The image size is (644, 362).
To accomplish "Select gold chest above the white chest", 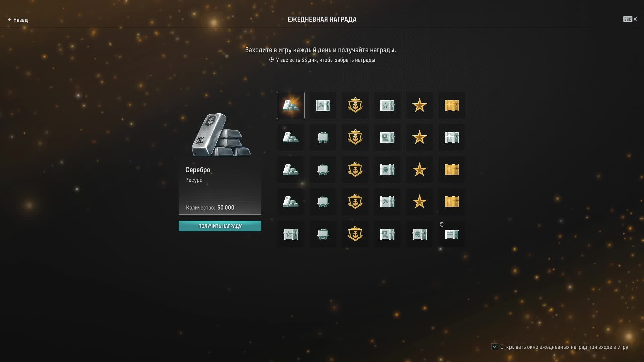I will click(x=451, y=105).
